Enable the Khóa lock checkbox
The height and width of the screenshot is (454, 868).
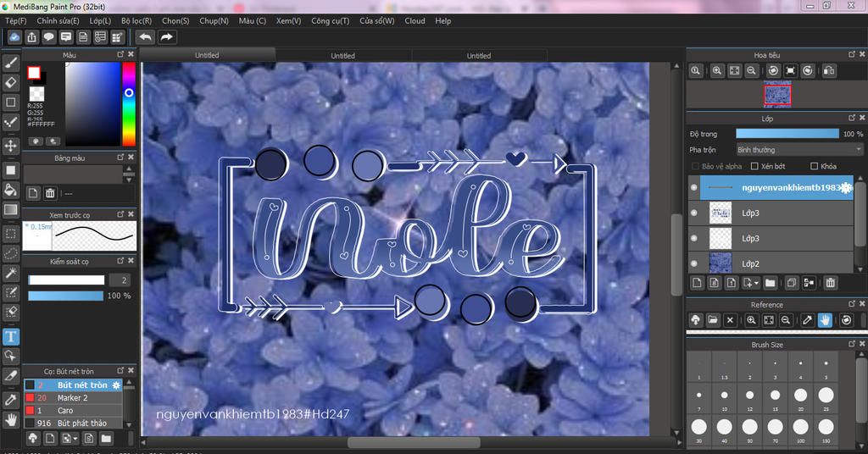tap(815, 166)
